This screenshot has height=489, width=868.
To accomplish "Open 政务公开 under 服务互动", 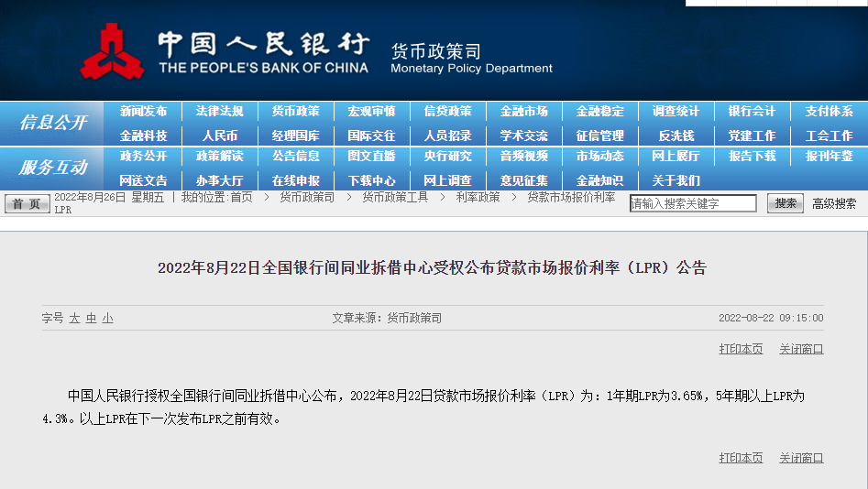I will [x=143, y=156].
